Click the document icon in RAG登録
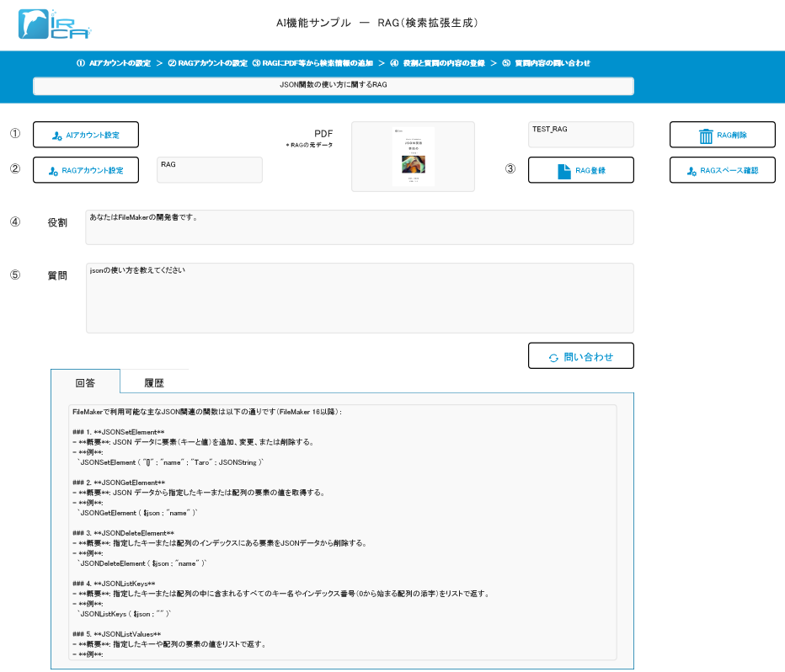Screen dimensions: 785x672 [x=564, y=171]
